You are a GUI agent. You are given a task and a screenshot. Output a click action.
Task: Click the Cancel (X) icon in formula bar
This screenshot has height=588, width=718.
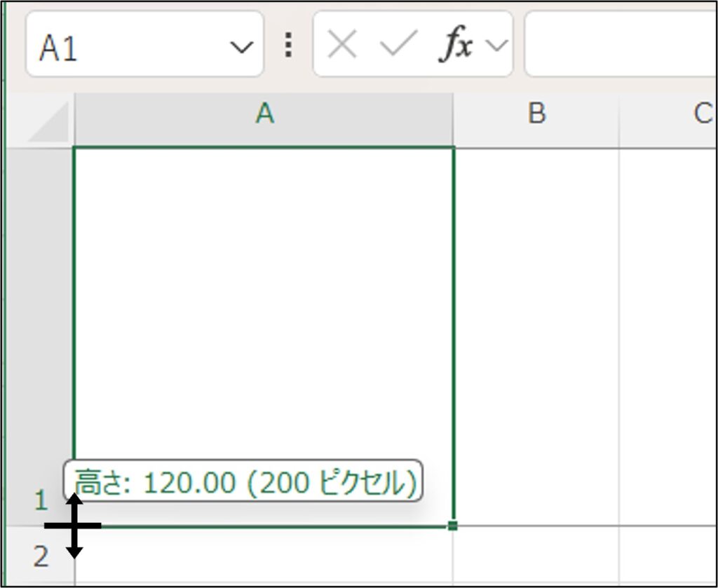[342, 46]
